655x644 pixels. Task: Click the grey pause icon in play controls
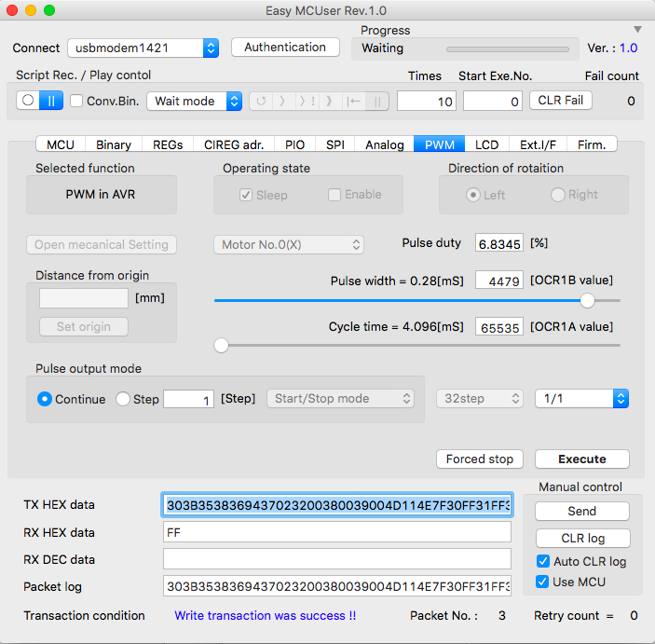(x=377, y=102)
